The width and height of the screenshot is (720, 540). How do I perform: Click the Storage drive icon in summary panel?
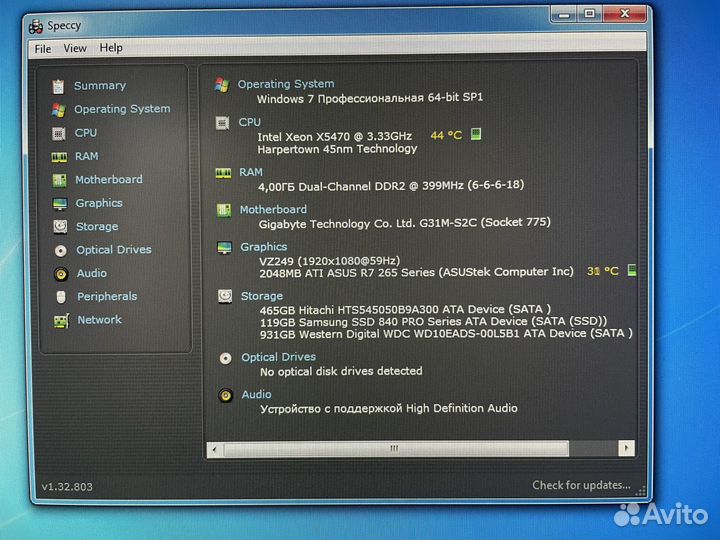pyautogui.click(x=225, y=297)
